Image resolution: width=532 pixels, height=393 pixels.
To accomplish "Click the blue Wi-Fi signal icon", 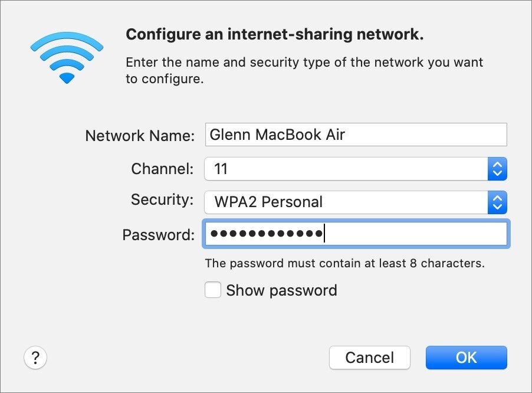I will 67,58.
